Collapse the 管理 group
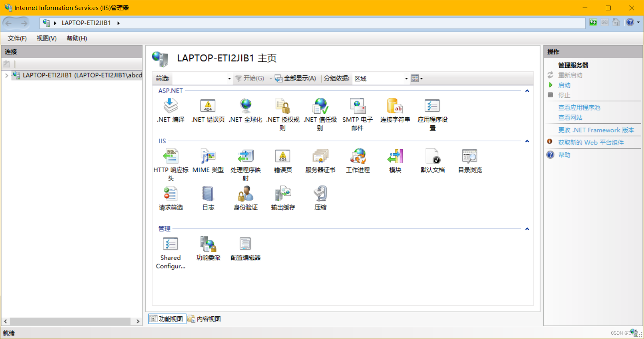644x339 pixels. click(527, 229)
